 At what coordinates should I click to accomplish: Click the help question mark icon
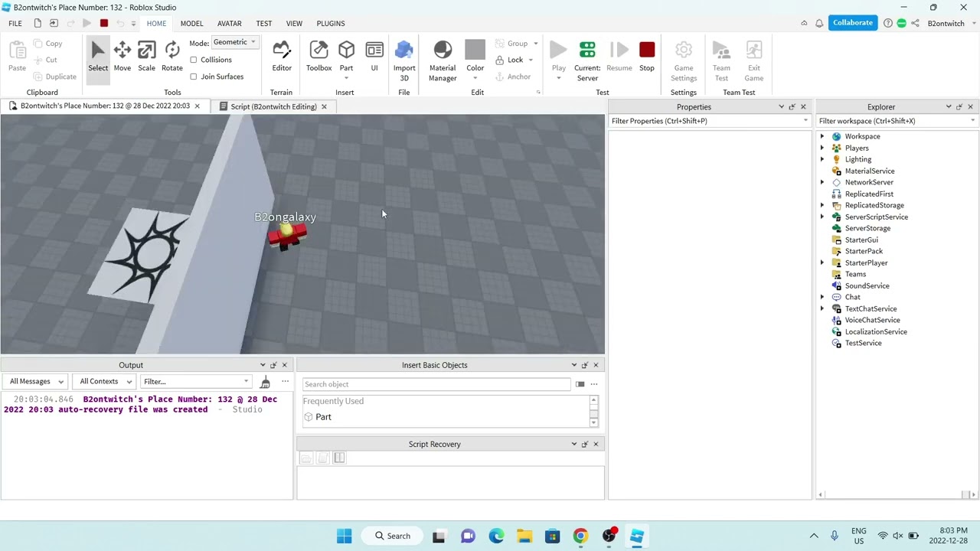(x=887, y=23)
